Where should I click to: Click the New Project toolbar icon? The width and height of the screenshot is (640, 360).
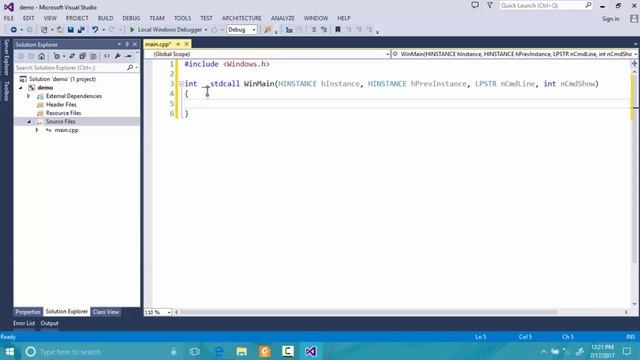pos(44,30)
